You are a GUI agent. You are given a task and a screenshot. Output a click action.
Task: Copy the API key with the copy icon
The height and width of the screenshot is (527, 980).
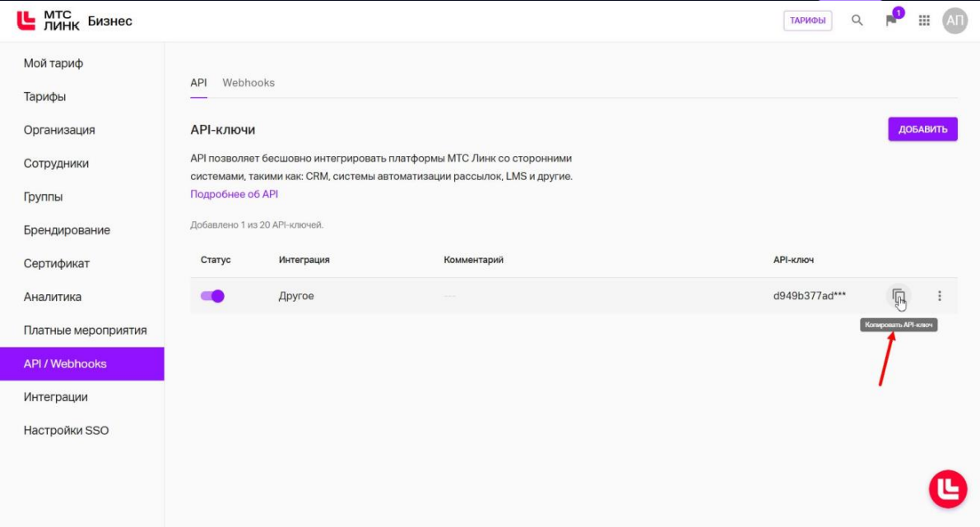tap(899, 296)
